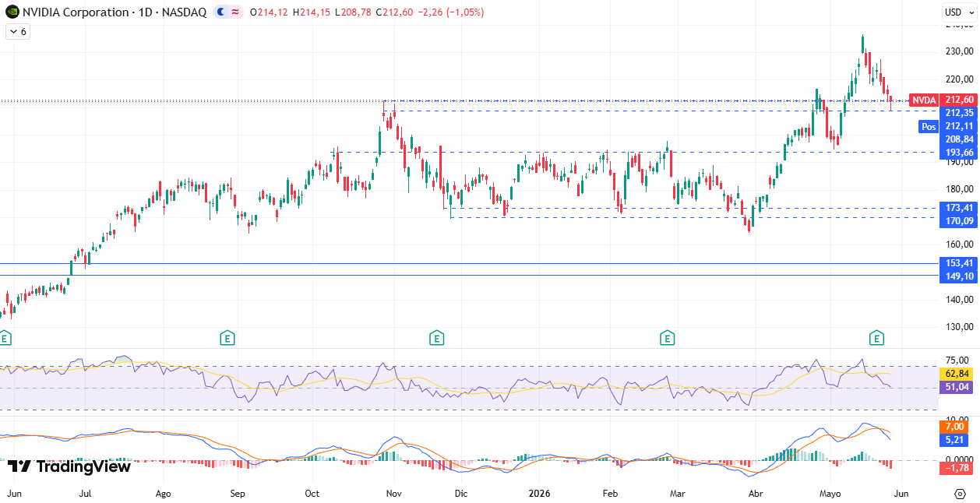
Task: Click the Mar label on time axis
Action: click(678, 494)
